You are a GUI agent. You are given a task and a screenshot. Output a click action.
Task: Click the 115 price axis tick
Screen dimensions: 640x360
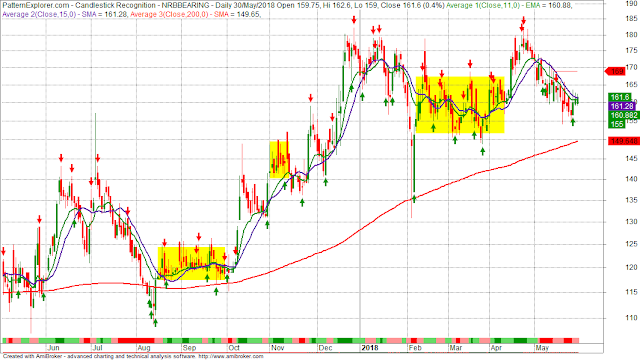point(631,292)
